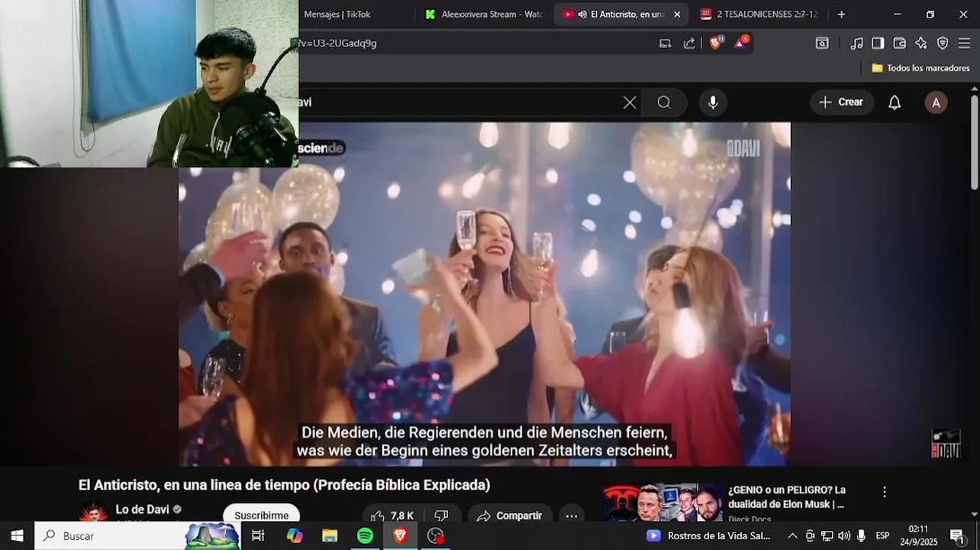Screen dimensions: 980x550
Task: Open the network tray icon
Action: pyautogui.click(x=827, y=535)
